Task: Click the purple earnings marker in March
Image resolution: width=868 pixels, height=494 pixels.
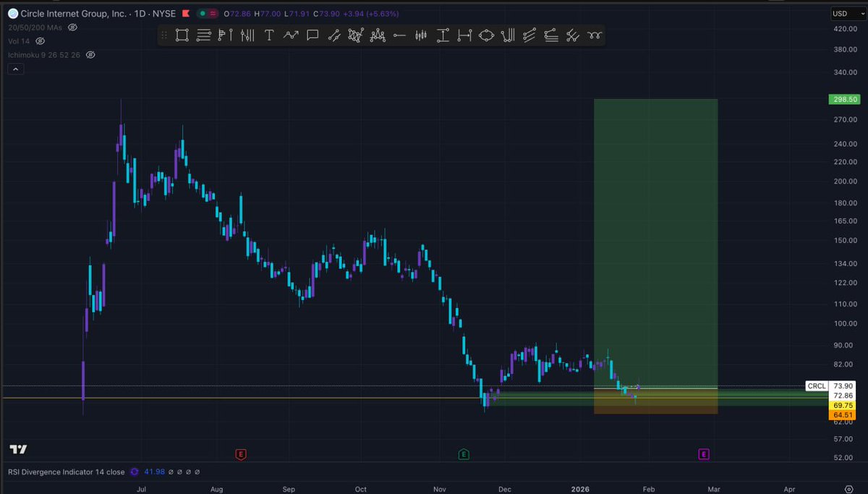Action: point(703,454)
